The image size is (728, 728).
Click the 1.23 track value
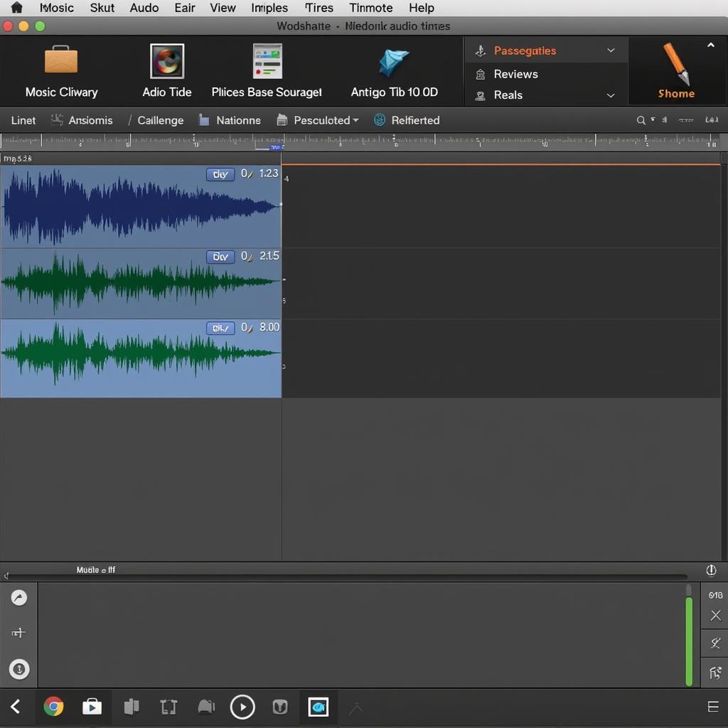268,173
